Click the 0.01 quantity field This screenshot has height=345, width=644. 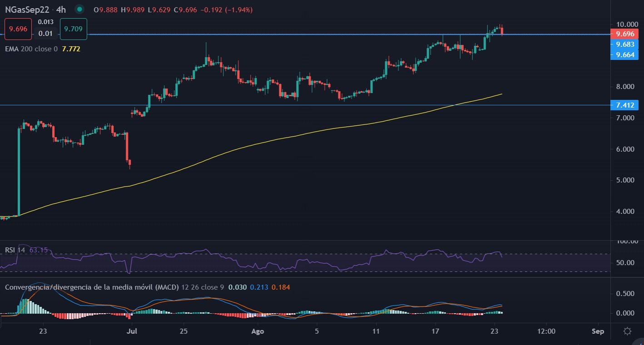[x=45, y=33]
